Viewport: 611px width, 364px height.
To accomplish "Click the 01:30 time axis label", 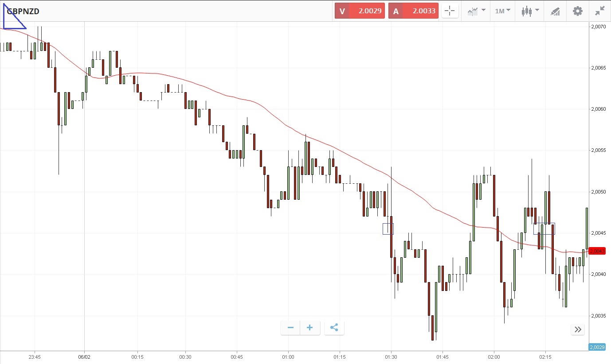I will [x=391, y=357].
